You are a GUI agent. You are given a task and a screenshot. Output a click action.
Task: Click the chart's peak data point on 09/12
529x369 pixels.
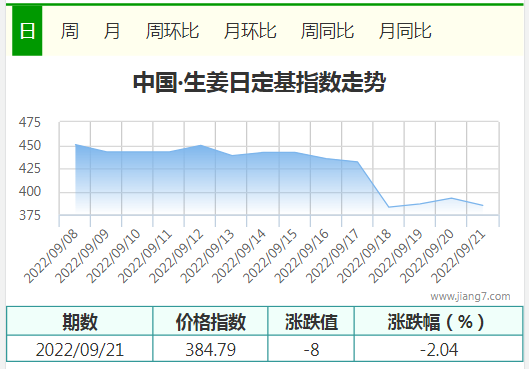201,145
